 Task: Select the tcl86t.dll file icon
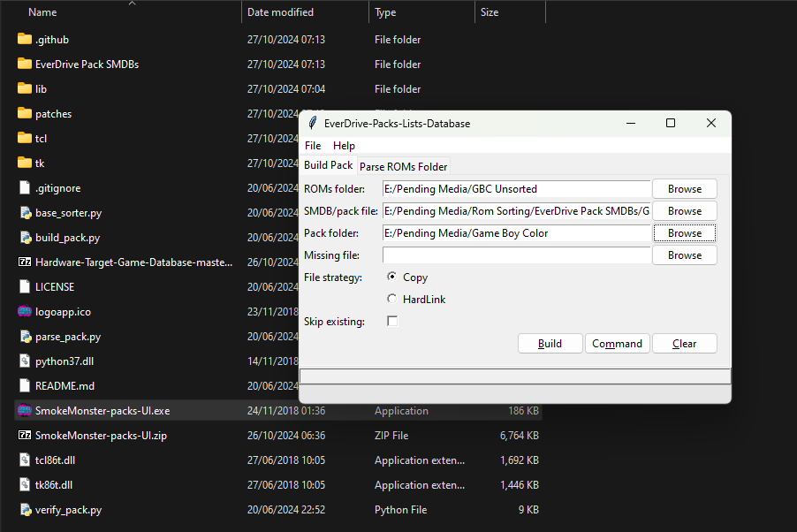pos(25,460)
